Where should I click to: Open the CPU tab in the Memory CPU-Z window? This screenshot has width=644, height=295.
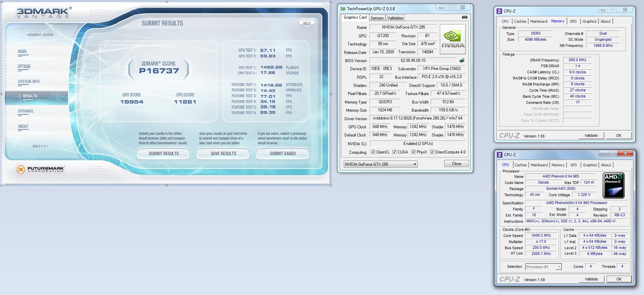505,21
